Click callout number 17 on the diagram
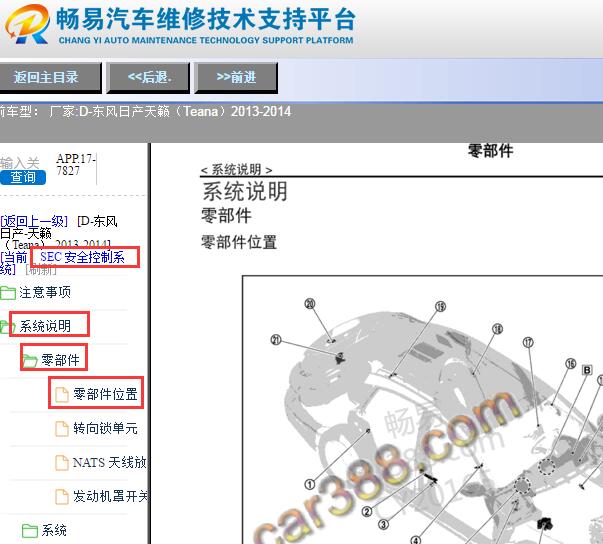This screenshot has width=603, height=544. [x=528, y=342]
